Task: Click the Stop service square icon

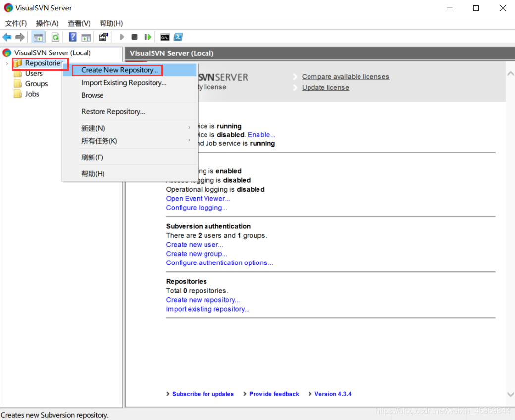Action: pos(134,37)
